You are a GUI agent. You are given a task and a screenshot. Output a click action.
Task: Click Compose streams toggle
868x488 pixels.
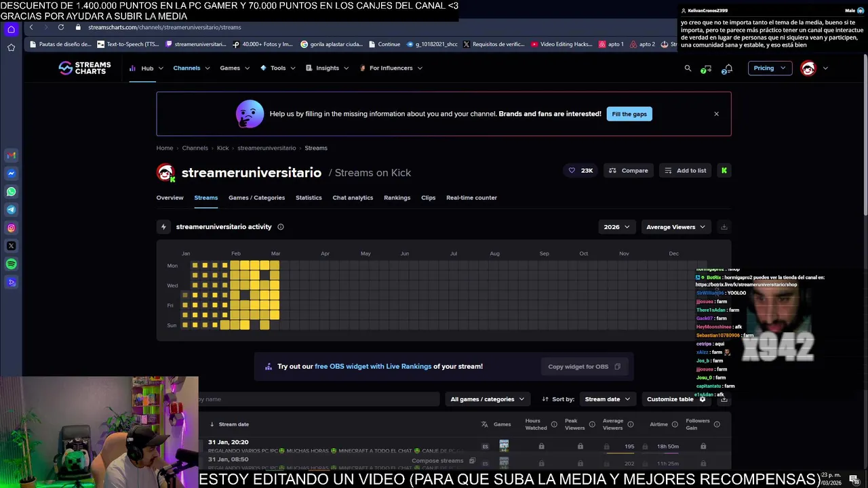[443, 461]
